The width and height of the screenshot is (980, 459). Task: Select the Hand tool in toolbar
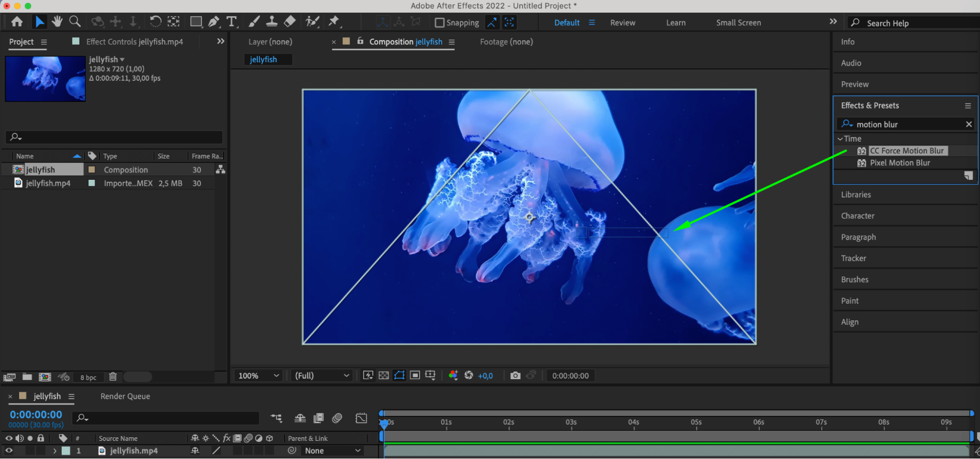tap(57, 22)
